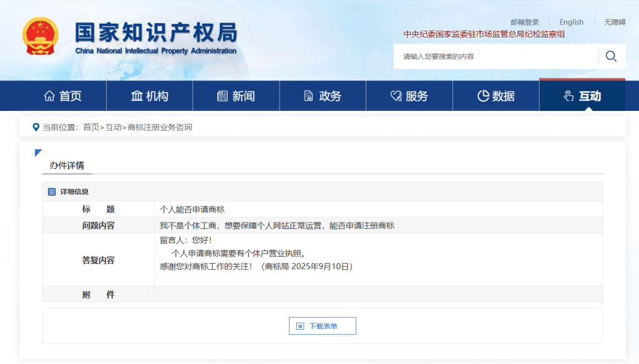639x364 pixels.
Task: Click the document icon beside 政务
Action: pos(308,96)
